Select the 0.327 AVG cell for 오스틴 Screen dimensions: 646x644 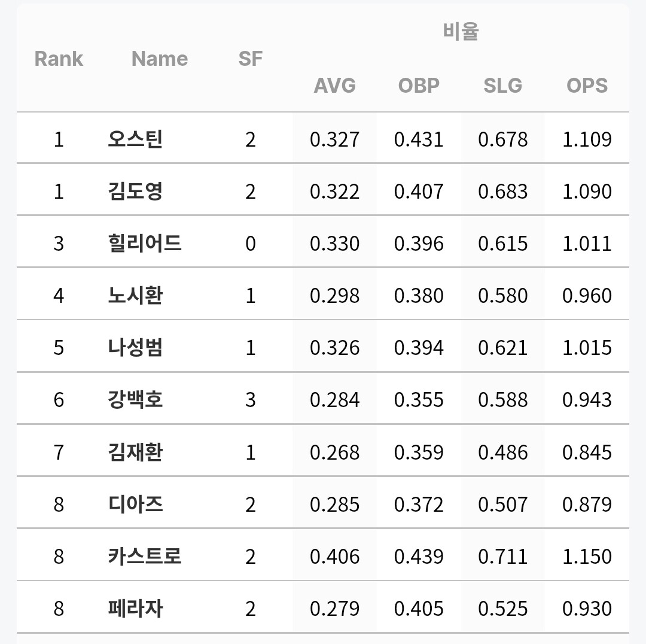click(334, 139)
